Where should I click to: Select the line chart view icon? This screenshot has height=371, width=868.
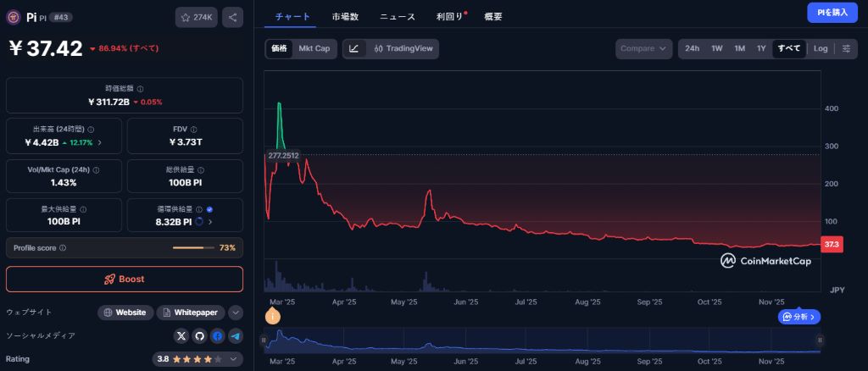[354, 48]
